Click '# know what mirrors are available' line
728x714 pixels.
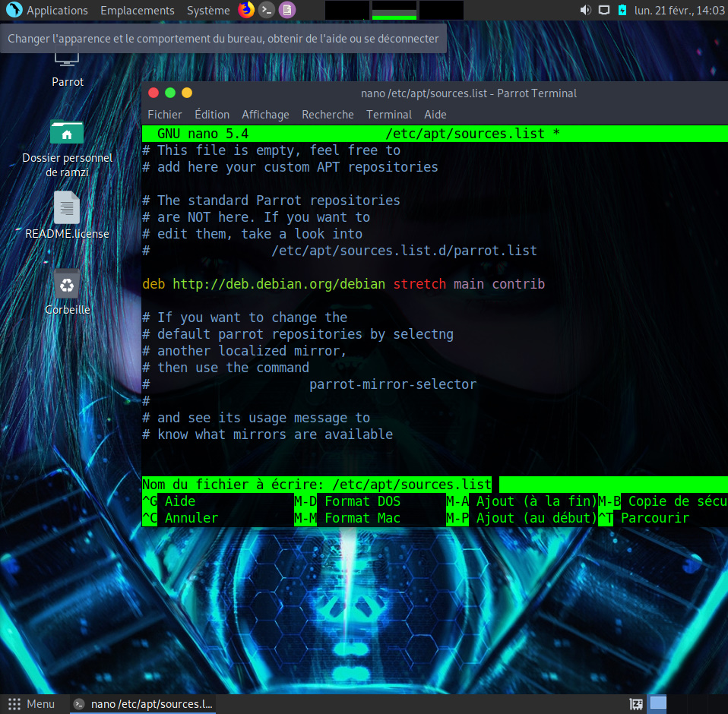(x=267, y=434)
